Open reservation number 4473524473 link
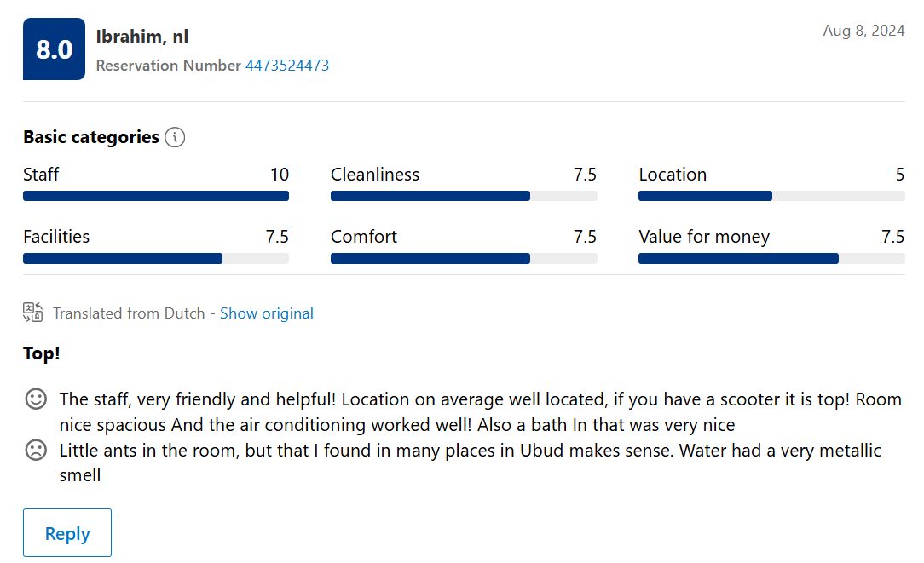Viewport: 924px width, 563px height. [x=287, y=66]
